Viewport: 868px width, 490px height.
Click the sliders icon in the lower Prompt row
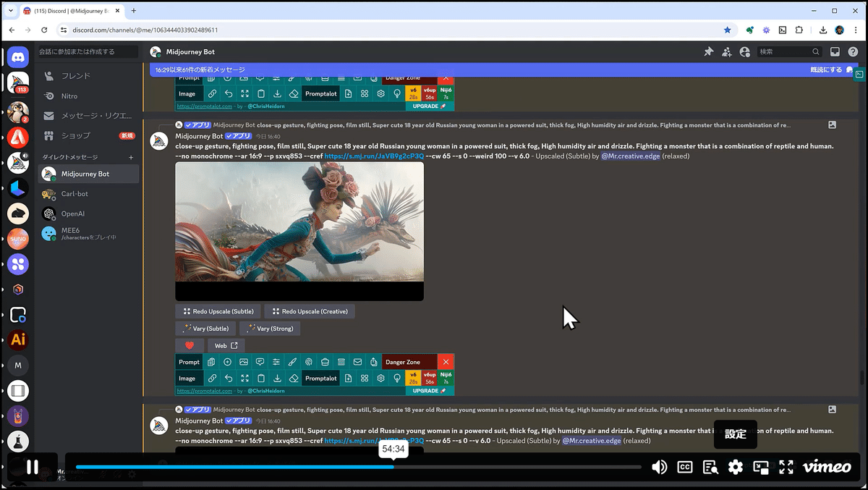pyautogui.click(x=276, y=362)
